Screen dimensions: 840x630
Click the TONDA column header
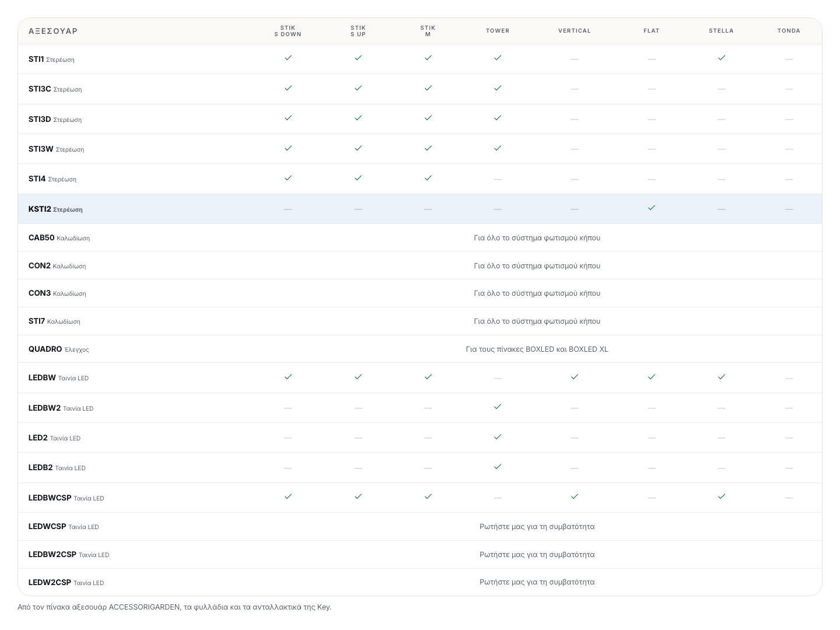tap(789, 31)
